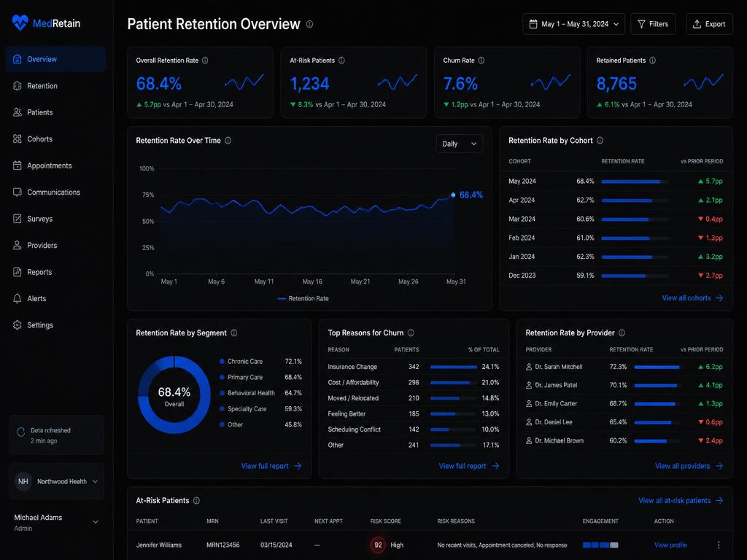Screen dimensions: 747x560
Task: Click the Export button
Action: pos(709,24)
